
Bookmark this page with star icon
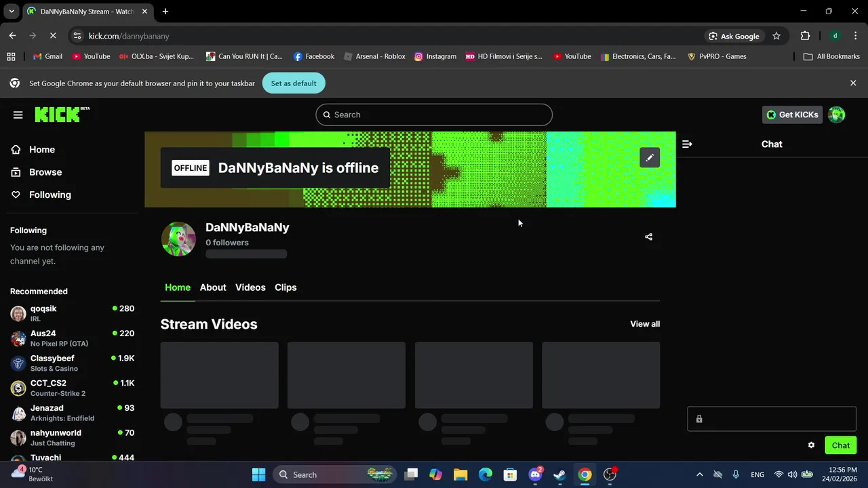click(776, 36)
